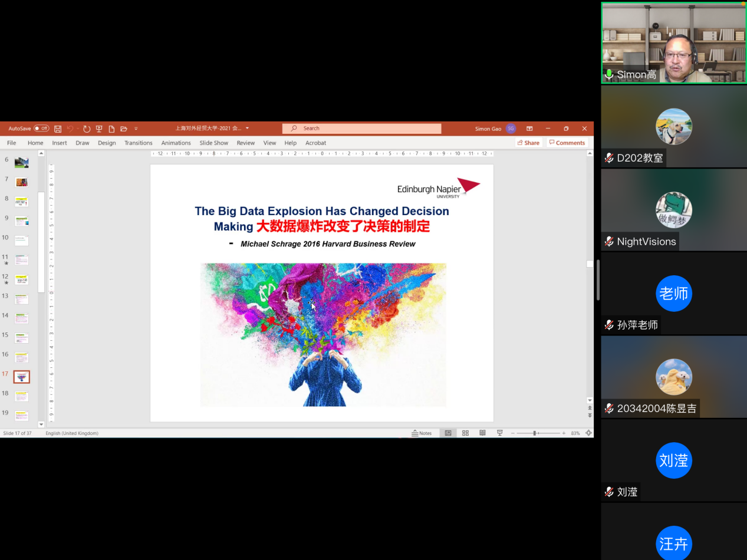Fit slide to current window
Screen dimensions: 747x560
tap(588, 433)
